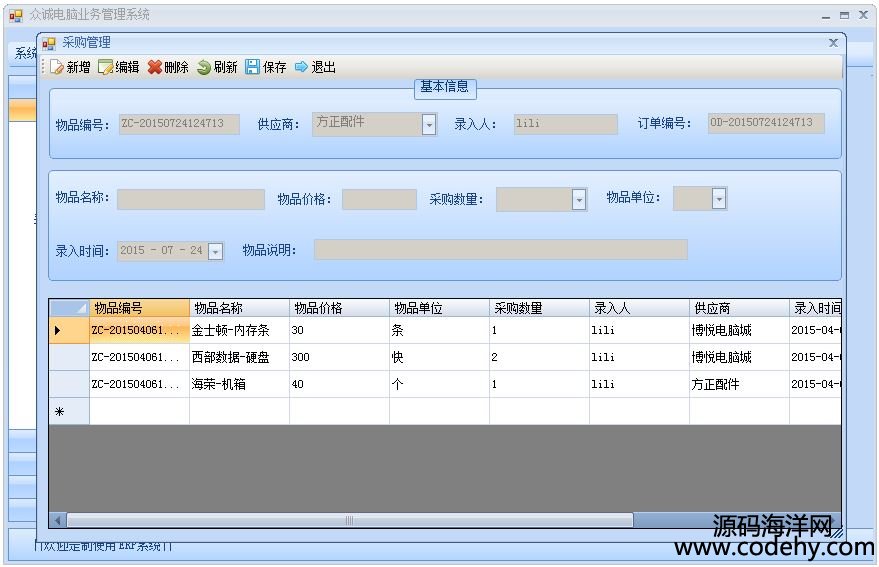Click the 退出 (Exit) arrow icon
The height and width of the screenshot is (567, 879).
[301, 67]
